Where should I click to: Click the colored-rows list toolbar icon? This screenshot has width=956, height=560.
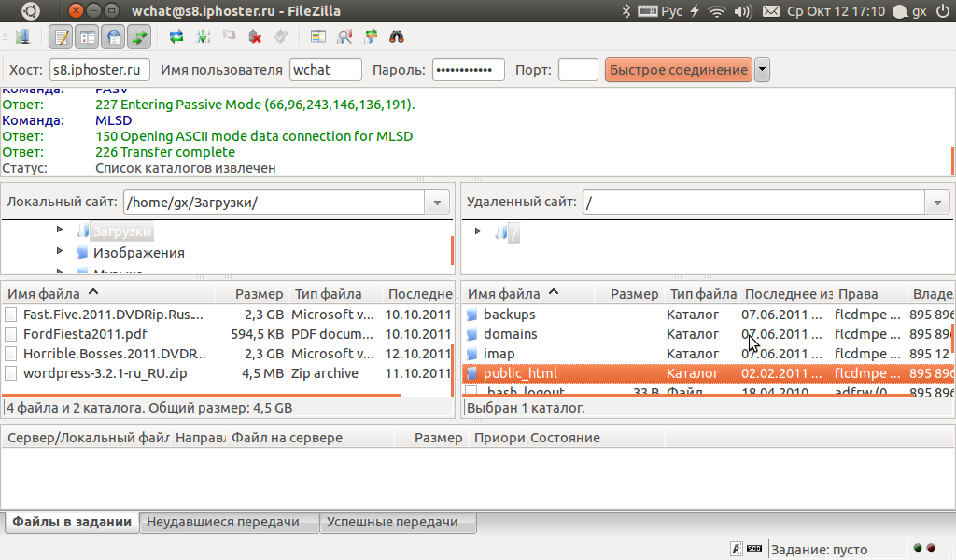[x=318, y=37]
